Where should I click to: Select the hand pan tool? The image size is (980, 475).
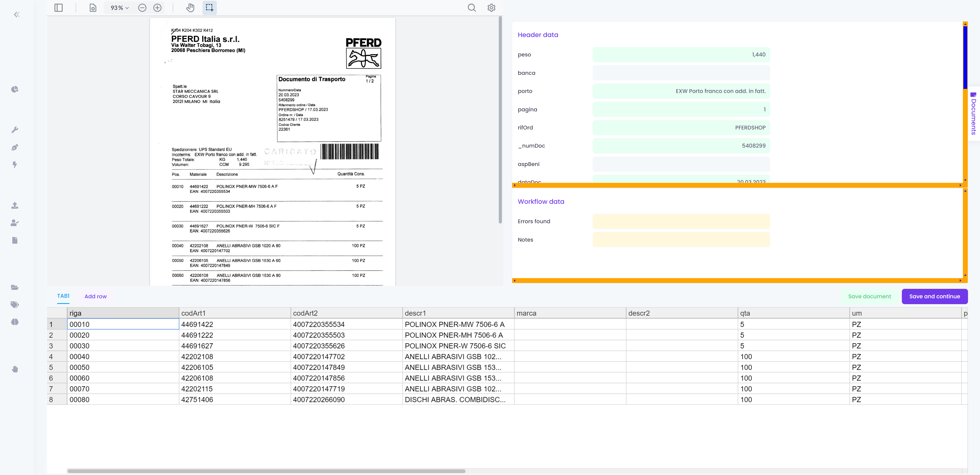tap(190, 8)
